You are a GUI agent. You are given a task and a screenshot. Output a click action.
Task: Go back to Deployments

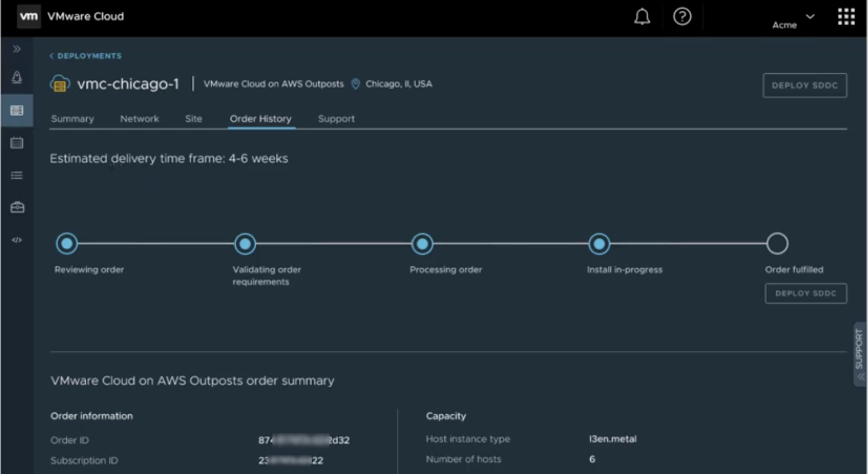coord(85,56)
